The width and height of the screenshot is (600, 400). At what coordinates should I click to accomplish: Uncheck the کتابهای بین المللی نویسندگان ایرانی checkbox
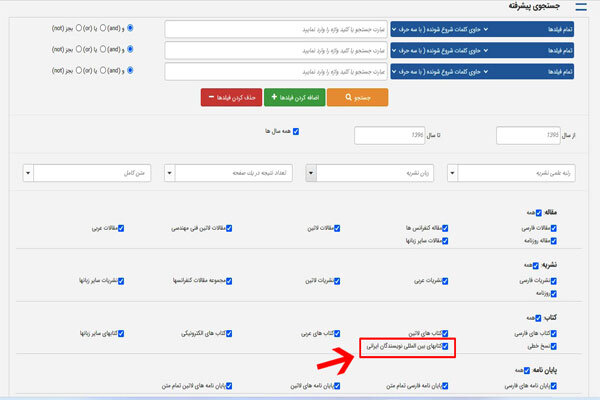pos(446,349)
